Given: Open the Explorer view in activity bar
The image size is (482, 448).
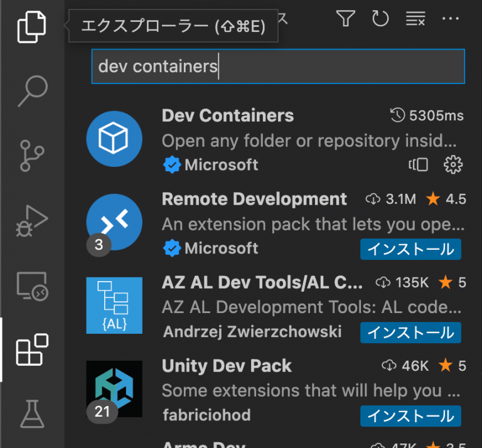Looking at the screenshot, I should pyautogui.click(x=31, y=27).
